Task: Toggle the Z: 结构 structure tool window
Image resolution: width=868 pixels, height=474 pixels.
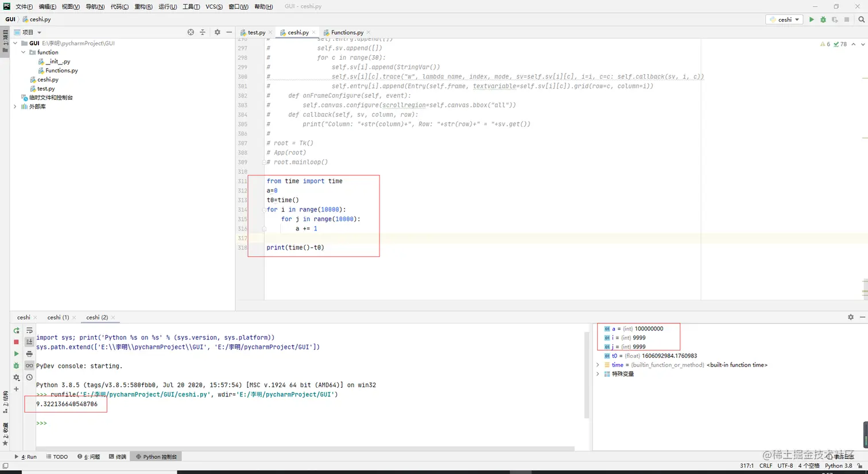Action: tap(5, 403)
